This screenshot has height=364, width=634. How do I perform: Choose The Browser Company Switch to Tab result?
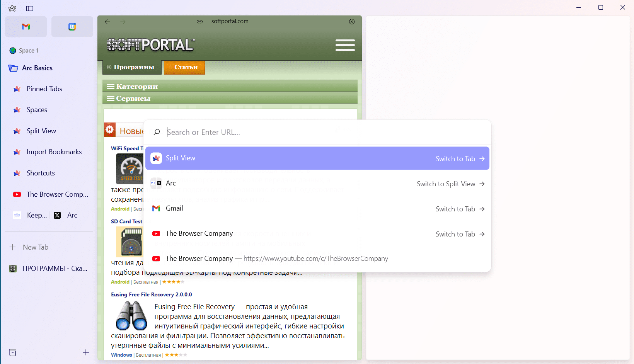[317, 234]
